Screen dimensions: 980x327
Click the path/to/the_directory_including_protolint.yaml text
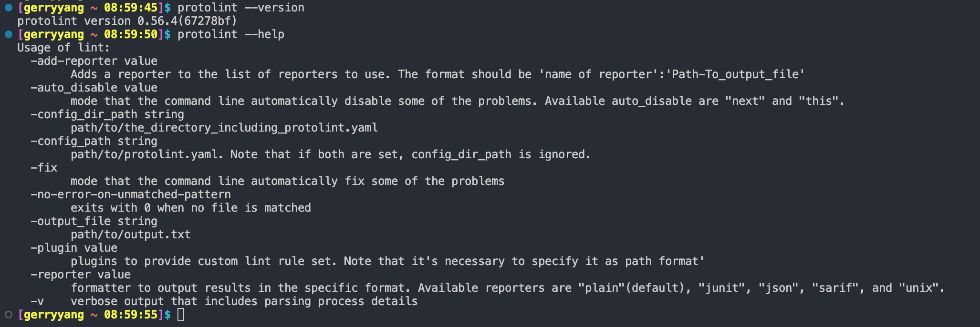(224, 128)
